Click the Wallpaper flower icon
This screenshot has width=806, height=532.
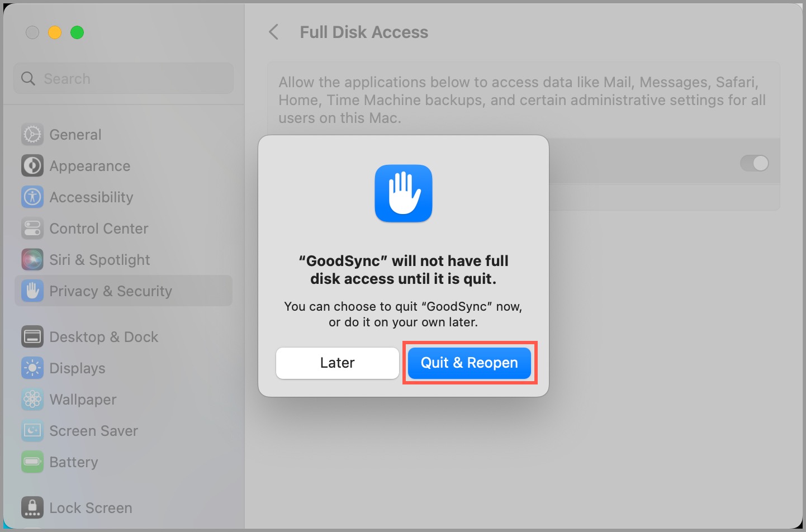click(32, 400)
